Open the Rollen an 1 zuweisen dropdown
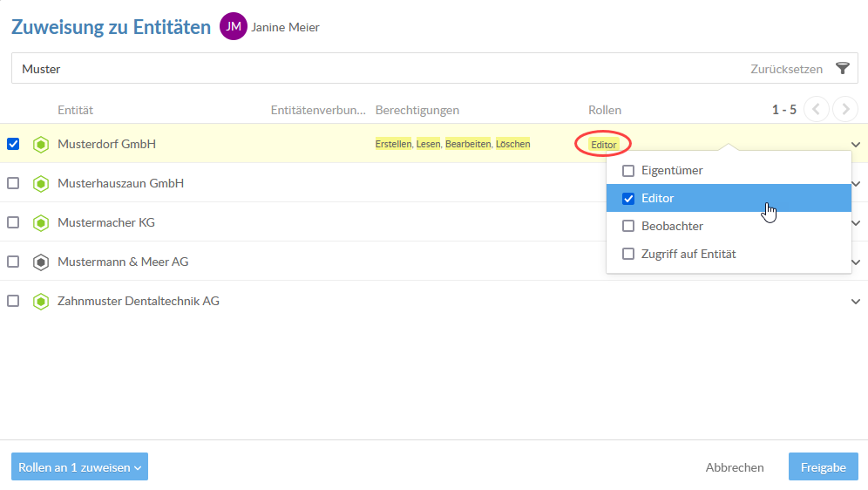The image size is (868, 490). coord(79,466)
